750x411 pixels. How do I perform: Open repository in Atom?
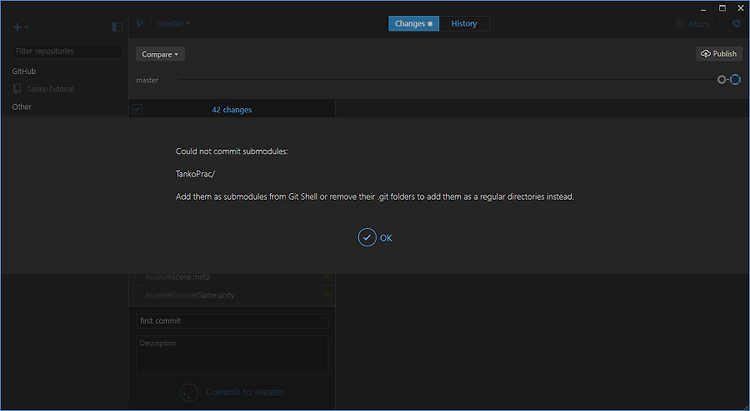pyautogui.click(x=693, y=24)
